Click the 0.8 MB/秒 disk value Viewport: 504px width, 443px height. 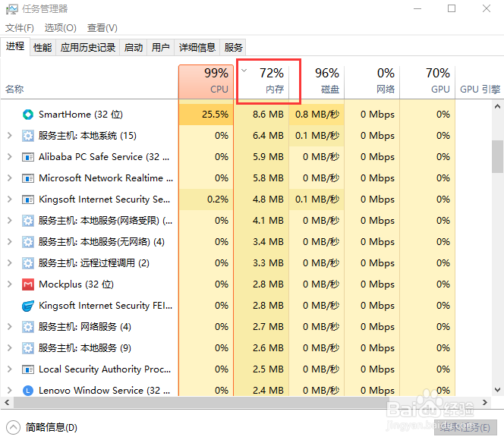317,115
